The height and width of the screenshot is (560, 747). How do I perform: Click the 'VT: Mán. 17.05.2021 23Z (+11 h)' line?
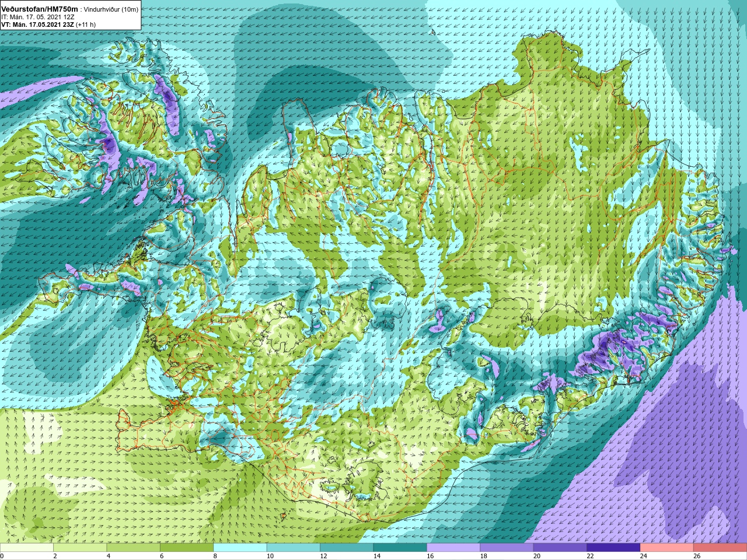point(48,24)
